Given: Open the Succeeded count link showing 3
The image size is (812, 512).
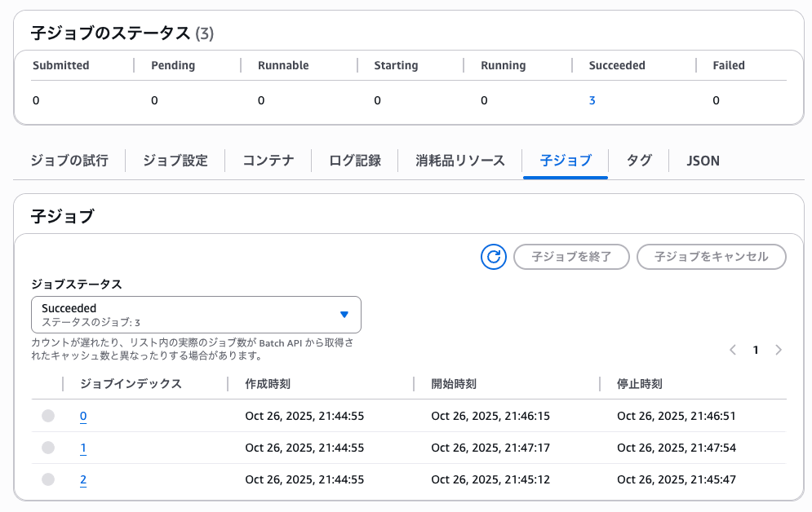Looking at the screenshot, I should pos(592,100).
